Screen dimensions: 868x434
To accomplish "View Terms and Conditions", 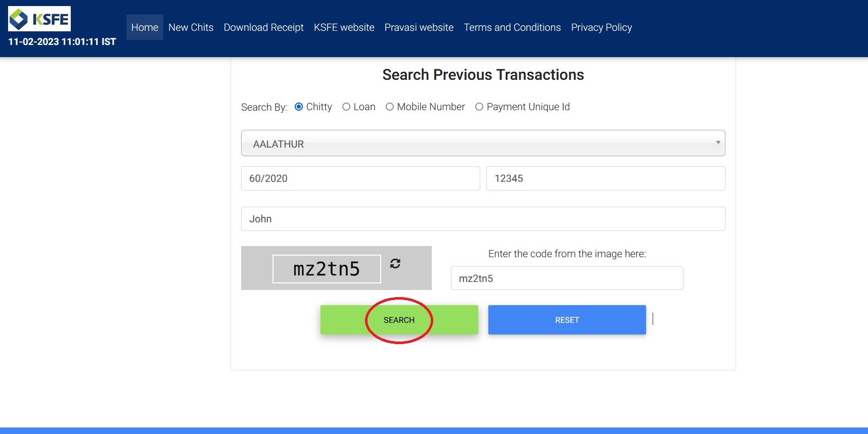I will pyautogui.click(x=512, y=27).
